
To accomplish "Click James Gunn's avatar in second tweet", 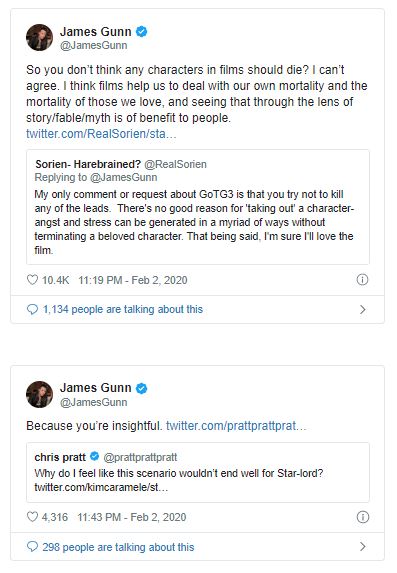I will [x=39, y=394].
